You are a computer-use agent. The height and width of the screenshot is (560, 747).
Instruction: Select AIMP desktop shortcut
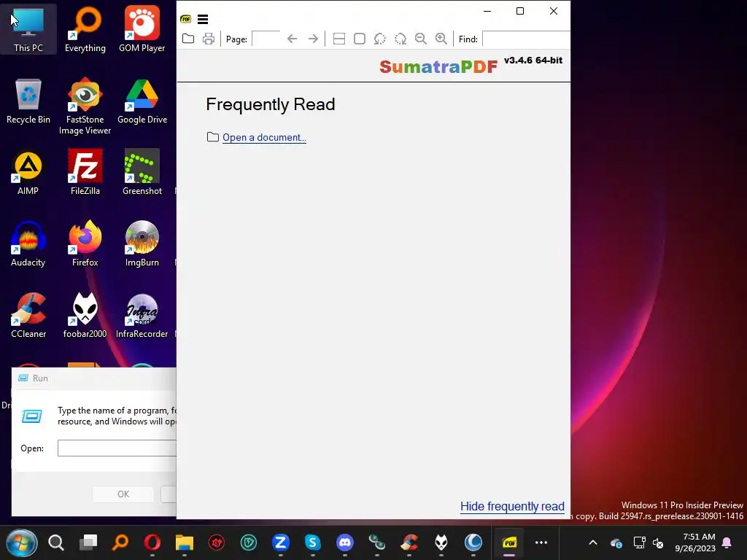coord(28,173)
